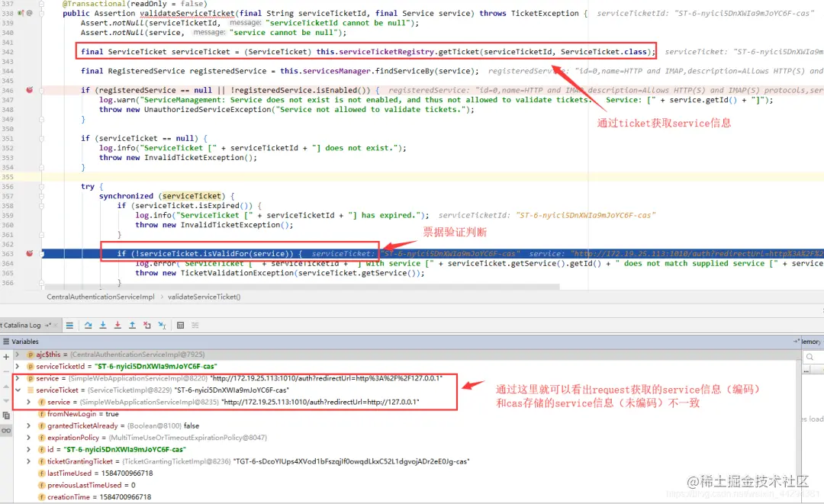The image size is (824, 504).
Task: Click override gutter icon on line 338
Action: click(x=21, y=13)
